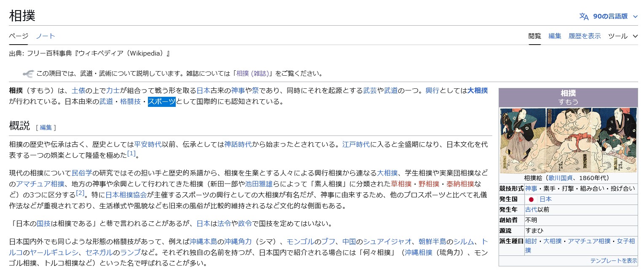Follow the 土俵 link

tap(78, 90)
